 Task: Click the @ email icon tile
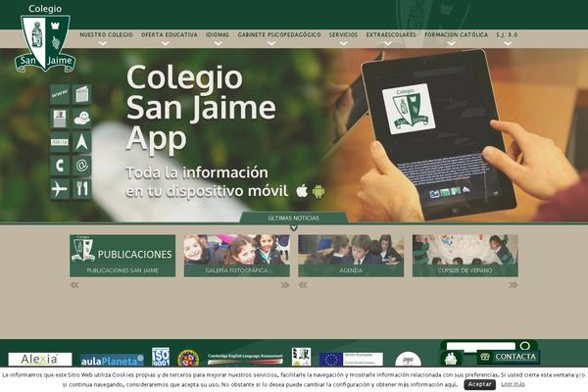tap(81, 166)
